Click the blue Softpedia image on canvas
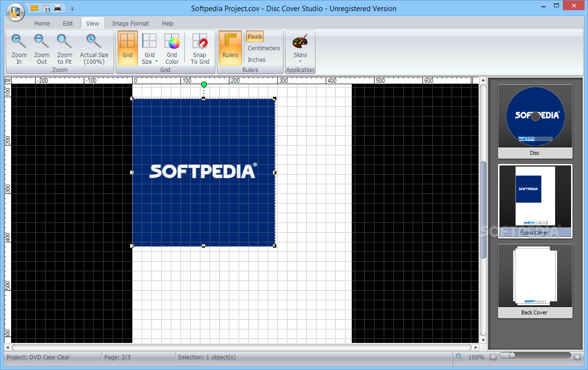This screenshot has height=370, width=588. (x=203, y=172)
